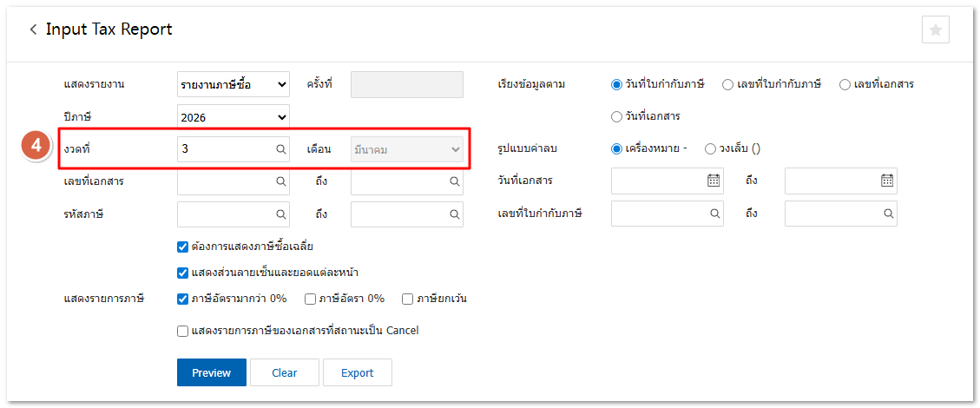Click search icon in รหัสภาษี from field
This screenshot has width=980, height=408.
point(280,214)
